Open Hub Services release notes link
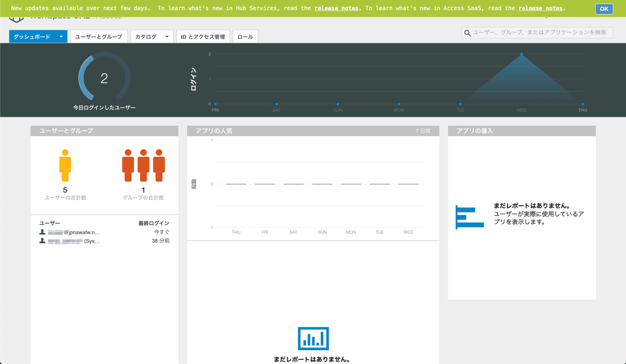The image size is (626, 364). pos(336,8)
